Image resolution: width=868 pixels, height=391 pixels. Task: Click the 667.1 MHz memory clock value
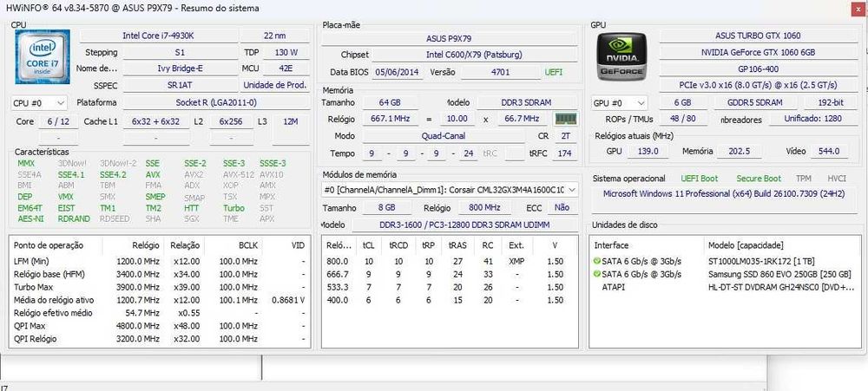[x=391, y=119]
